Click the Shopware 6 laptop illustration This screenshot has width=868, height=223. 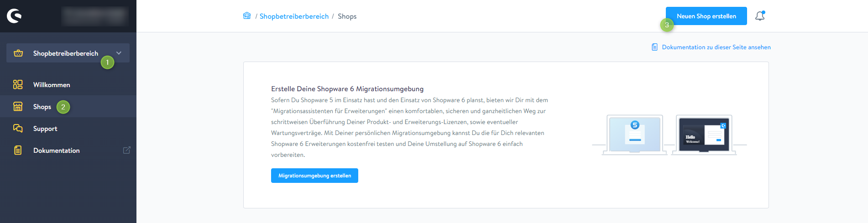[704, 135]
